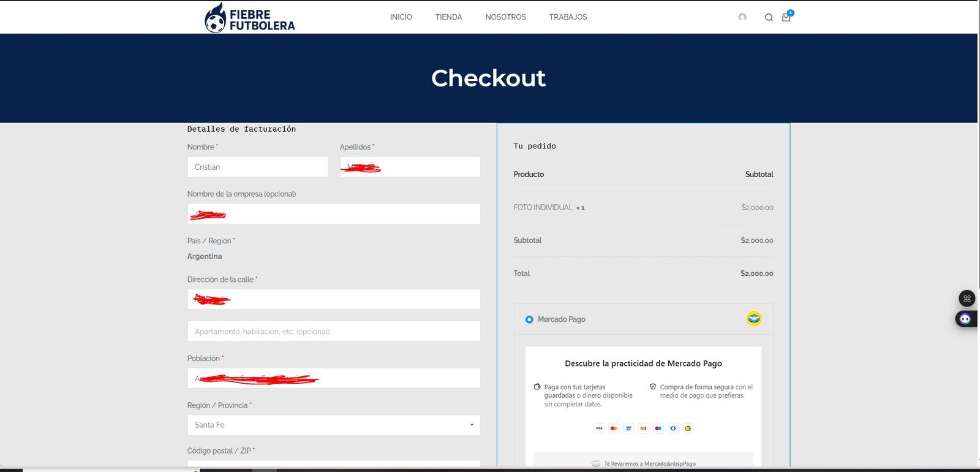Click the Visa card icon
Image resolution: width=980 pixels, height=472 pixels.
coord(599,428)
